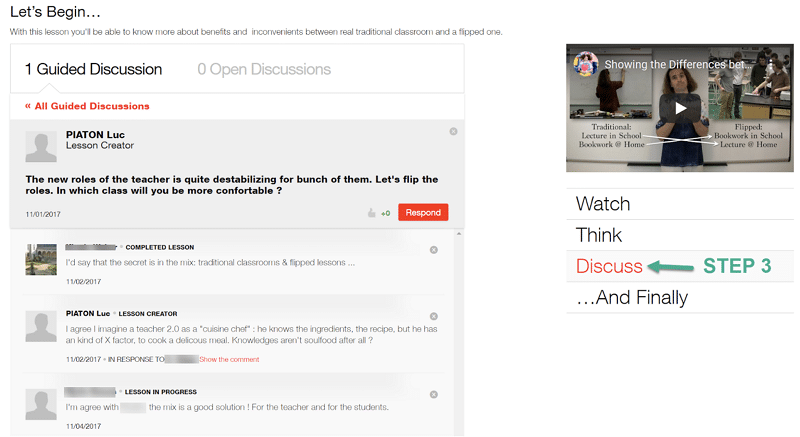
Task: Close the 11/04/2017 lesson in progress comment
Action: click(433, 393)
